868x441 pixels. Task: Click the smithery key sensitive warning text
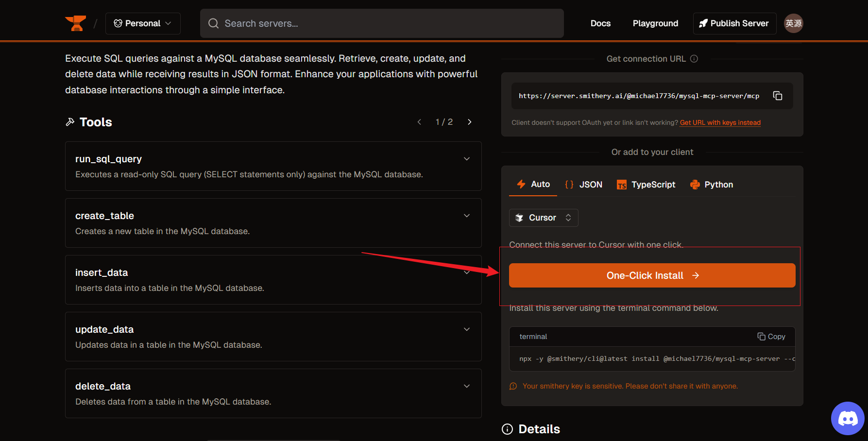630,386
